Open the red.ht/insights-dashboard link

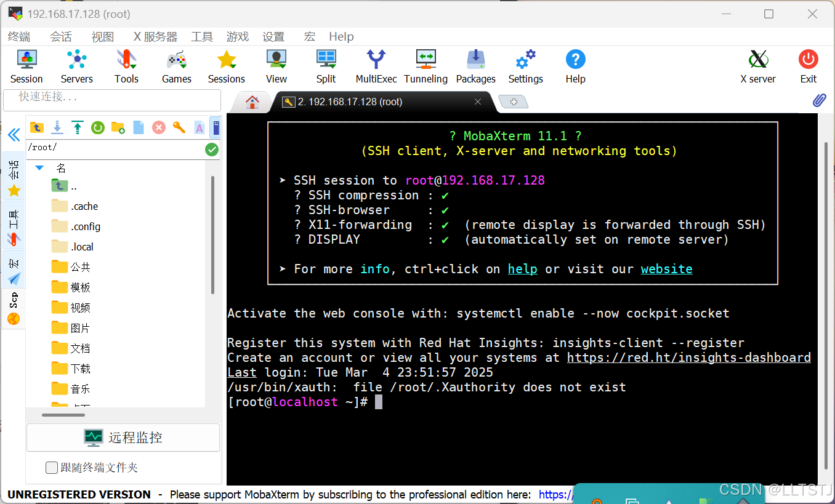point(689,358)
